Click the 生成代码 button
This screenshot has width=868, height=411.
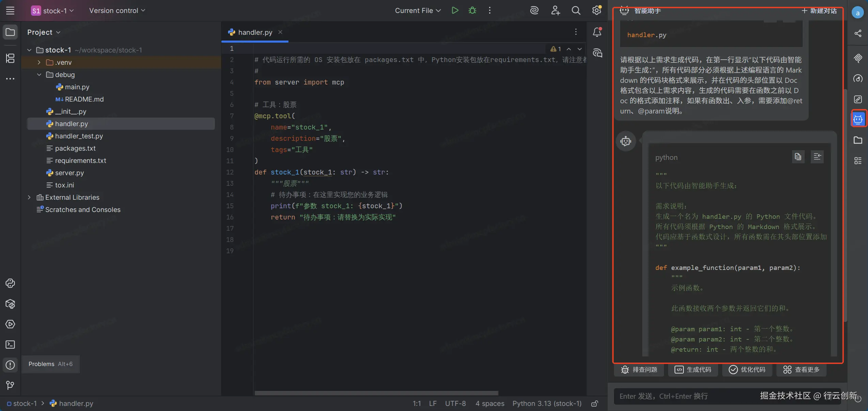693,369
